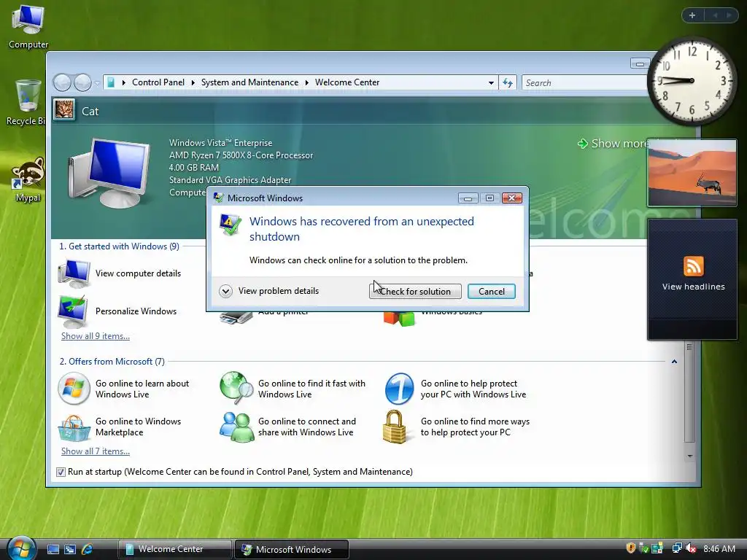Click the Windows Live learn-about icon
The width and height of the screenshot is (747, 560).
coord(74,389)
